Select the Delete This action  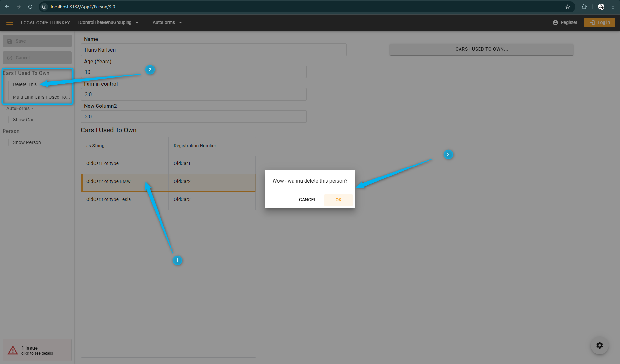25,84
